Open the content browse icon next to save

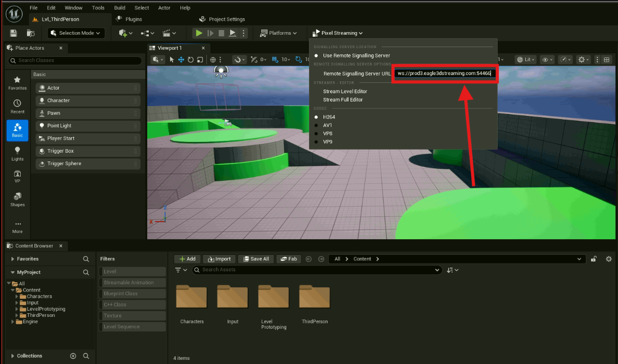(x=31, y=33)
